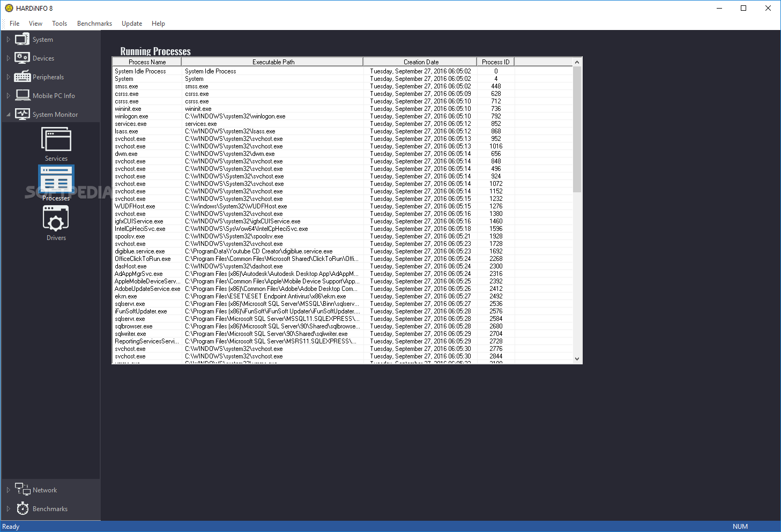Sort by Executable Path column header

pyautogui.click(x=273, y=62)
